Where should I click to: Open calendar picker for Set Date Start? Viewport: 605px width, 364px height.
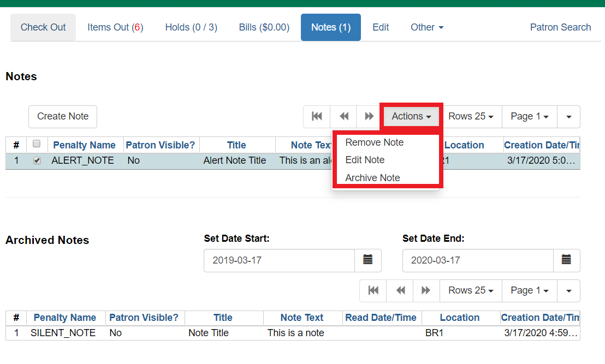coord(367,260)
